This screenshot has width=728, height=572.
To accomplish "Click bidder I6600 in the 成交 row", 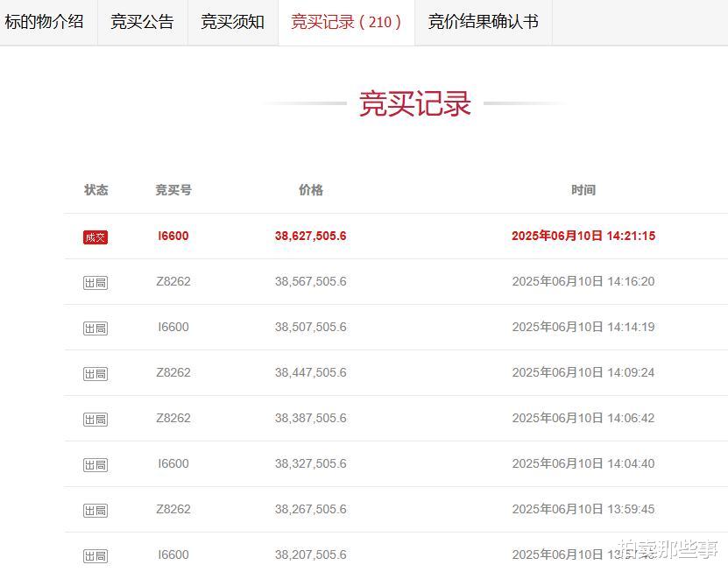I will coord(173,236).
